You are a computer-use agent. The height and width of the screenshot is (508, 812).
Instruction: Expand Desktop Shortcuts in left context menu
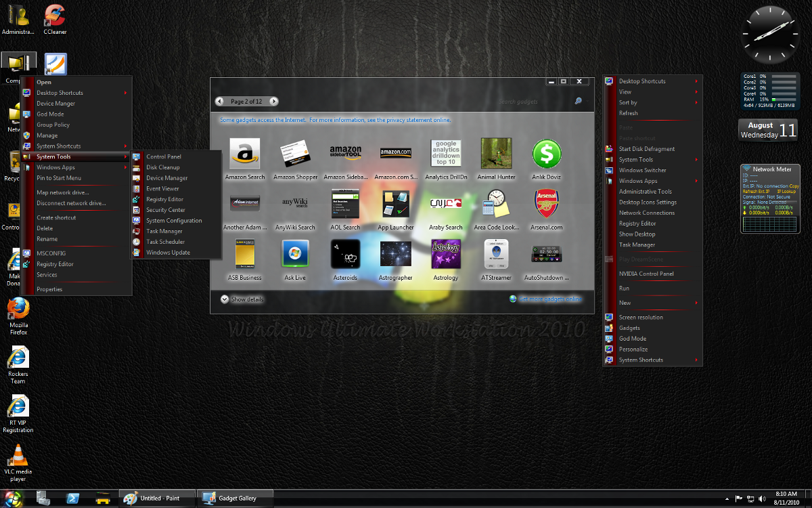[x=76, y=93]
